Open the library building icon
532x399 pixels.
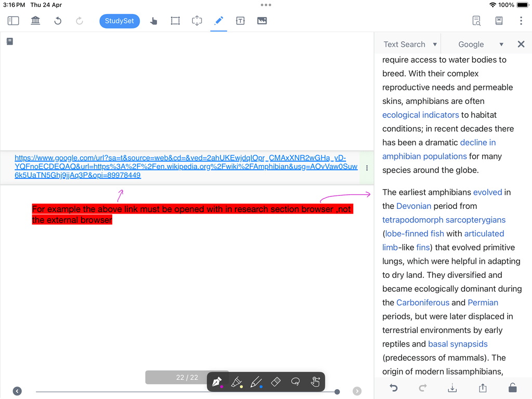[x=36, y=21]
